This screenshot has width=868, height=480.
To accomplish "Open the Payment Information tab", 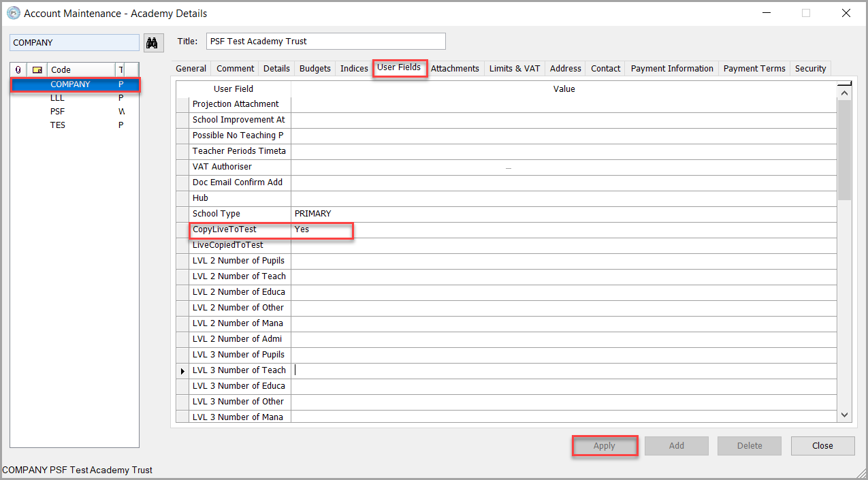I will pos(671,69).
